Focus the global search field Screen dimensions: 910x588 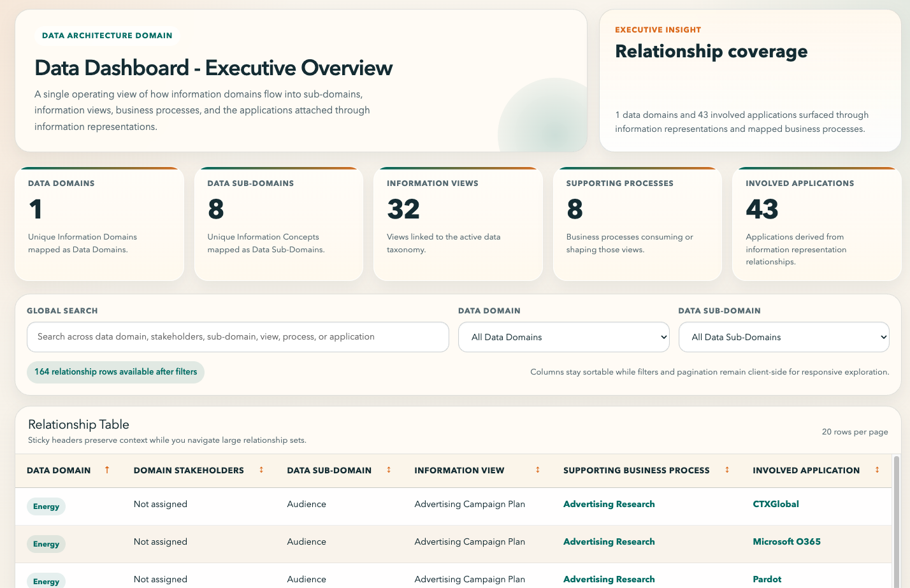[x=238, y=337]
